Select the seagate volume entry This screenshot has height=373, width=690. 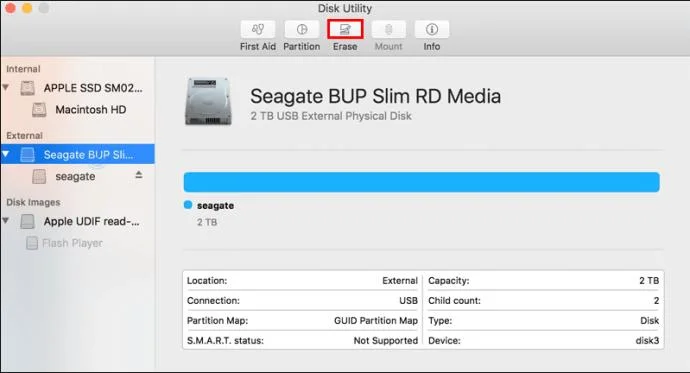click(77, 176)
